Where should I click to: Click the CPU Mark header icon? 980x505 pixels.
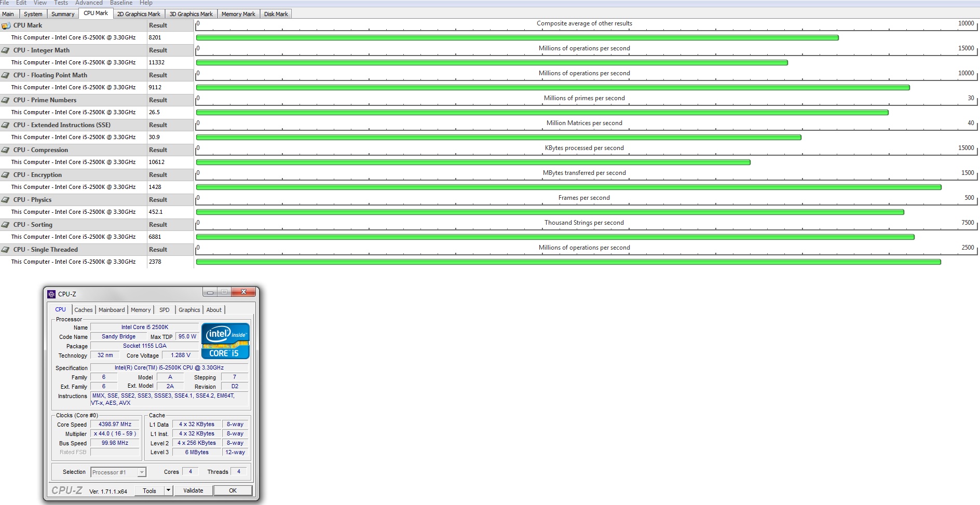(x=6, y=25)
